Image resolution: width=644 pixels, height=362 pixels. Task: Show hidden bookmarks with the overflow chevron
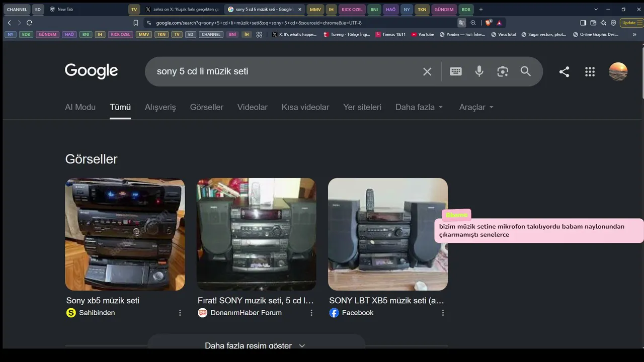point(634,35)
